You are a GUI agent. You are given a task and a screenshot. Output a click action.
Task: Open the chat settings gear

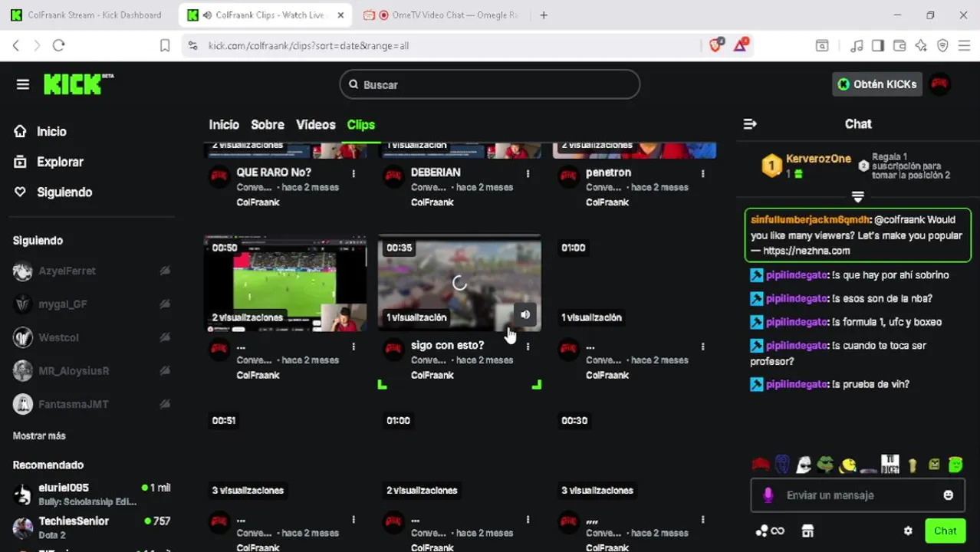tap(908, 531)
